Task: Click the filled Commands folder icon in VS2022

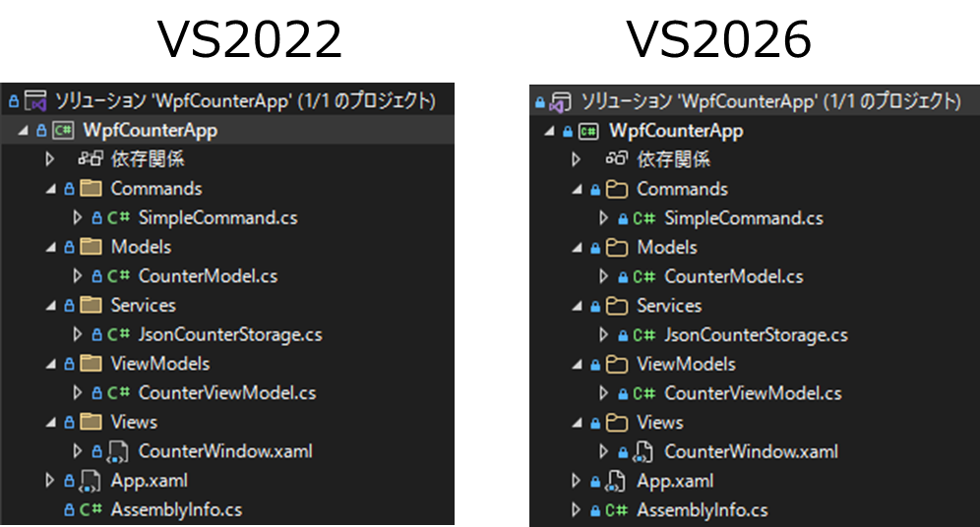Action: (x=92, y=188)
